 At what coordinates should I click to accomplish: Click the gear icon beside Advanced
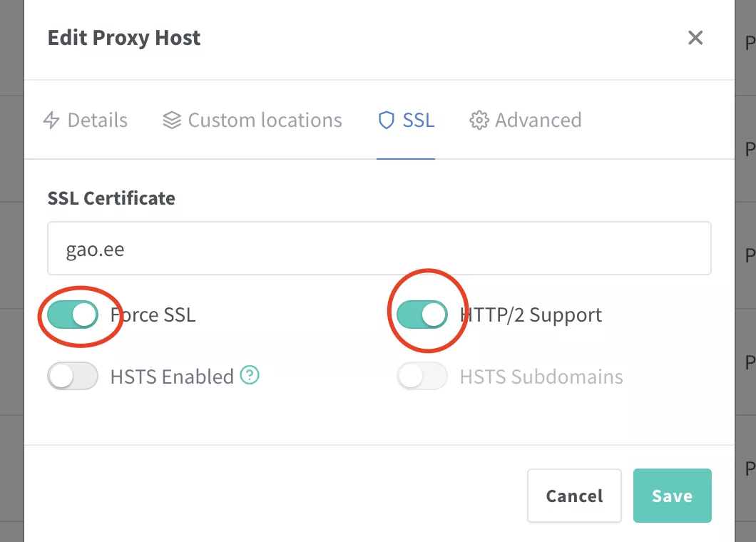point(479,121)
